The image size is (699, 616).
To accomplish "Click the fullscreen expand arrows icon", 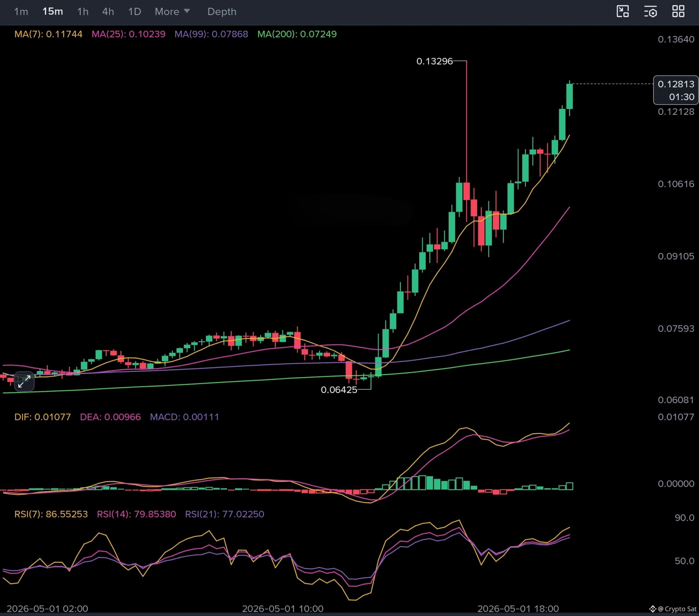I will (x=24, y=381).
